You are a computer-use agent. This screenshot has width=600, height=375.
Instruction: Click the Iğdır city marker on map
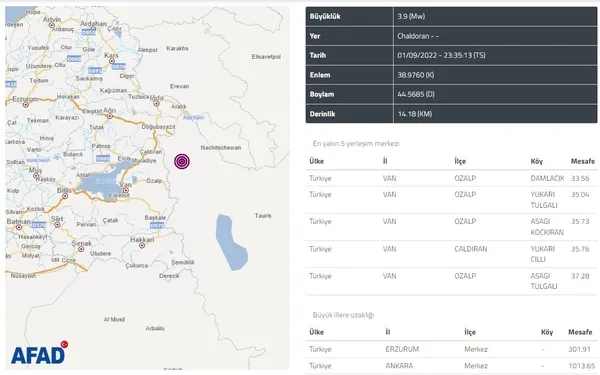pos(156,104)
